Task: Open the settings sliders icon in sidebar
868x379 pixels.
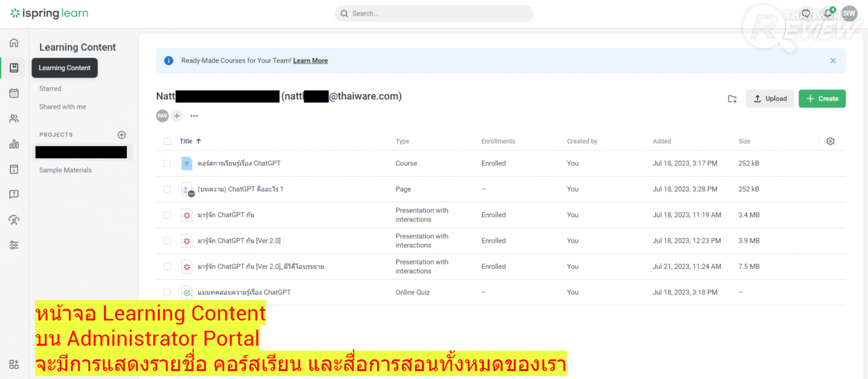Action: [x=14, y=245]
